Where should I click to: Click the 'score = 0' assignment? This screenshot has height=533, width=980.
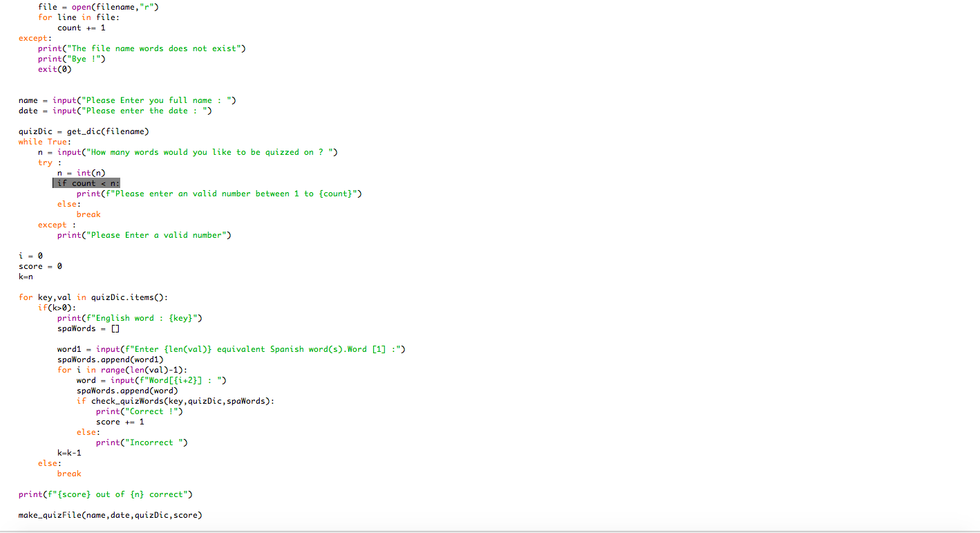click(x=40, y=266)
